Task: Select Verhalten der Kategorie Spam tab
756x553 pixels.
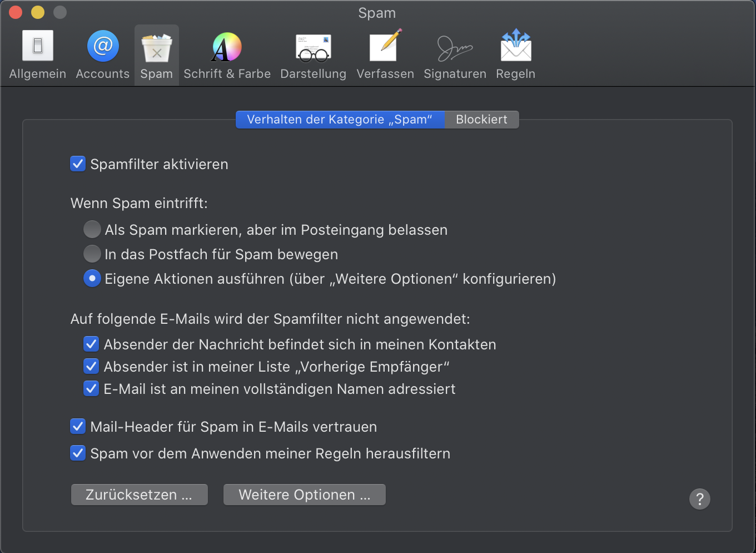Action: (340, 120)
